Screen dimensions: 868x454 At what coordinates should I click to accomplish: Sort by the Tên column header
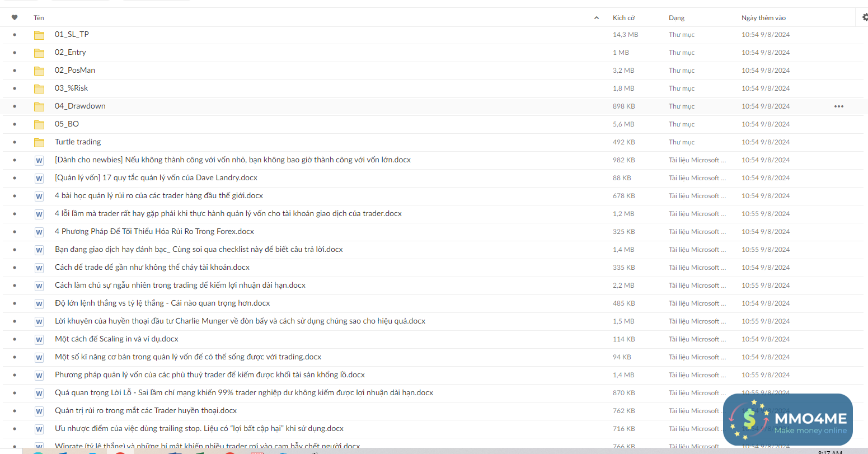pyautogui.click(x=39, y=18)
